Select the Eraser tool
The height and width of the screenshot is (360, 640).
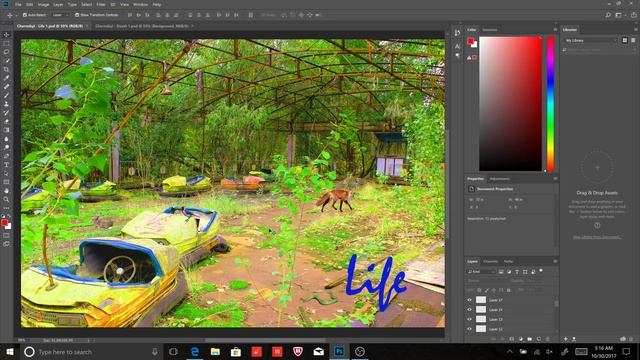(x=6, y=121)
